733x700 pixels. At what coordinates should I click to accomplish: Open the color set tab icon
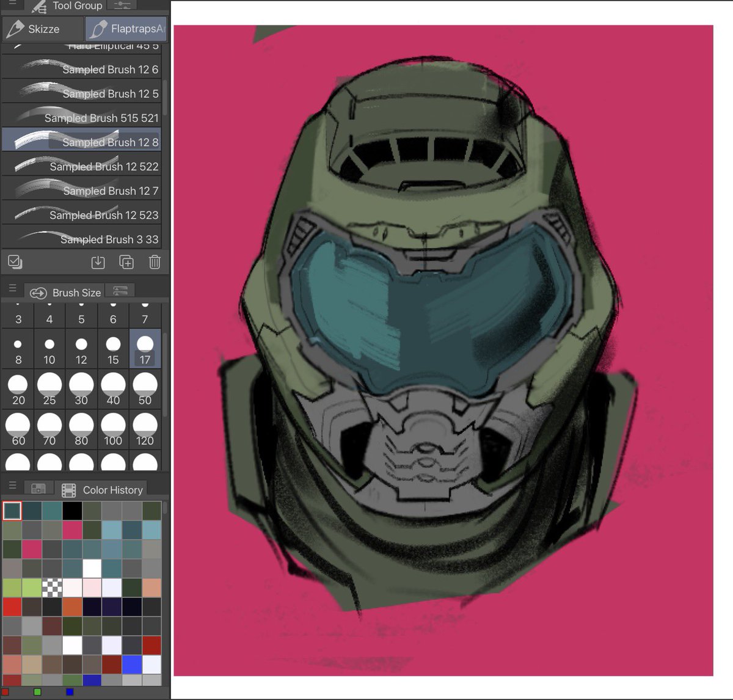[x=38, y=489]
